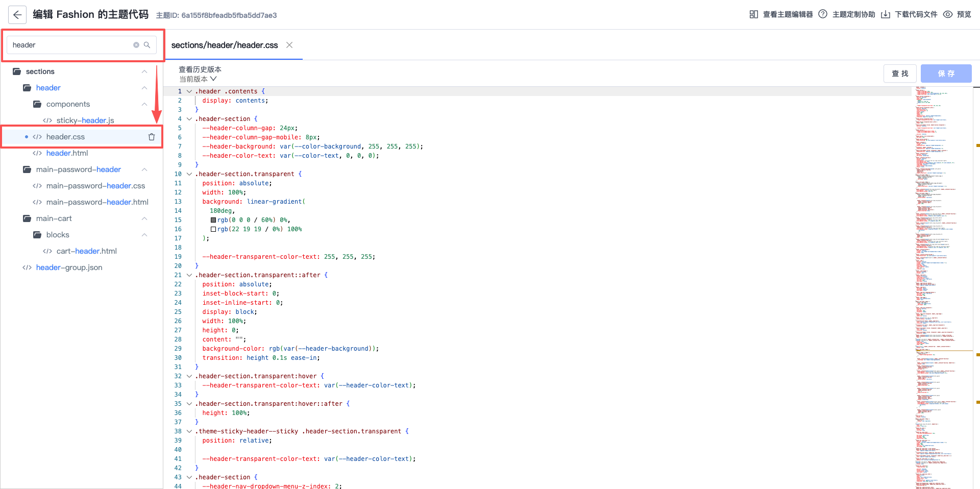Click the main-cart folder row
The image size is (980, 489).
click(82, 218)
